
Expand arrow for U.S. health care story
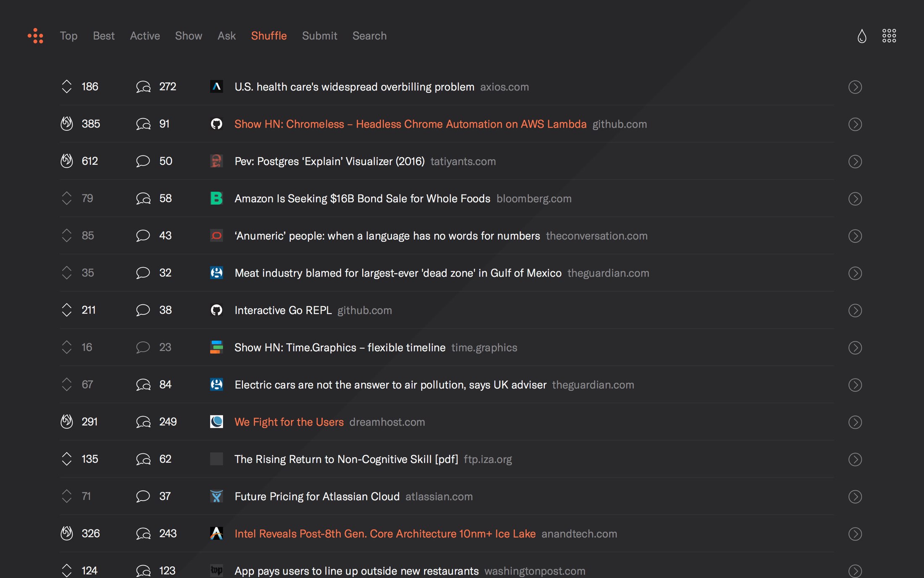point(855,87)
